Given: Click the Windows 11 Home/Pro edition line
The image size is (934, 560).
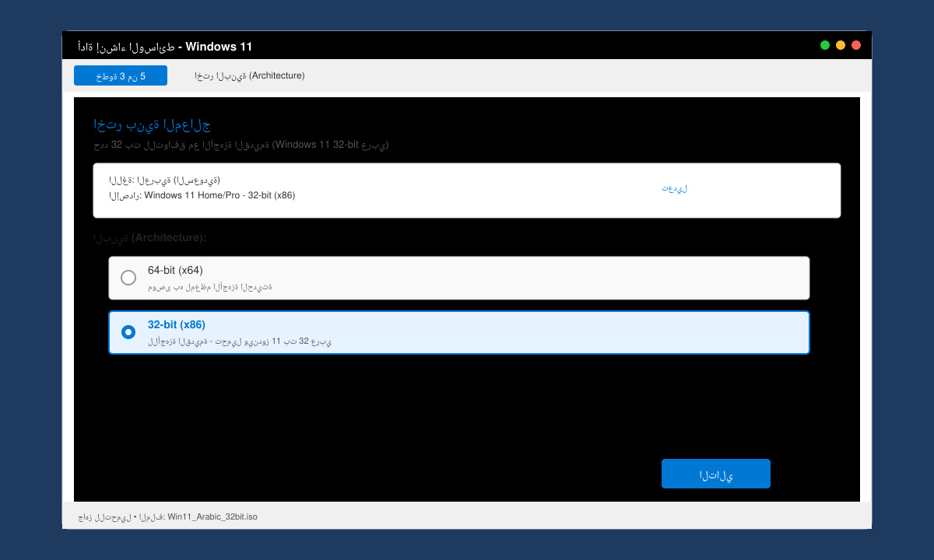Looking at the screenshot, I should pos(202,195).
